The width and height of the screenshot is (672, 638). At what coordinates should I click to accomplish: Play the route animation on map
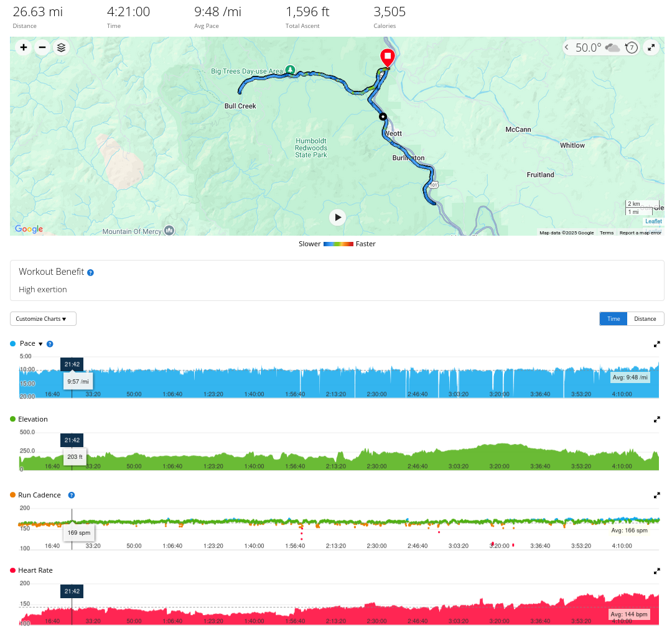click(337, 217)
